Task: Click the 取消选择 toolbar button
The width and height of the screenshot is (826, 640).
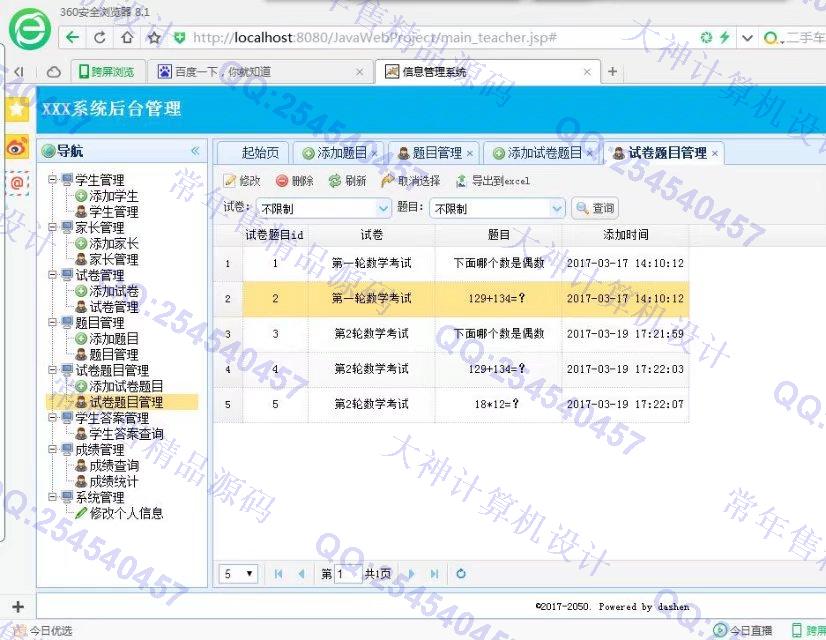Action: tap(411, 181)
